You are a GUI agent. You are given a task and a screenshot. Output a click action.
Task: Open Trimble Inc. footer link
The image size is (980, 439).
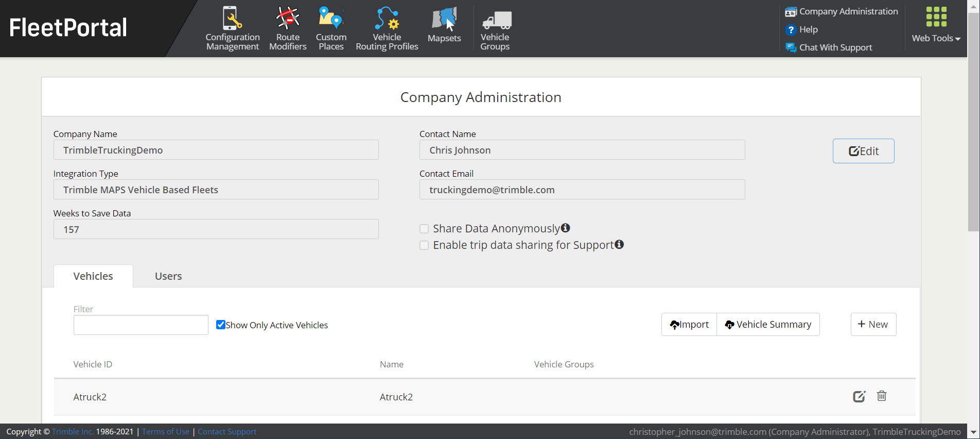pyautogui.click(x=73, y=432)
